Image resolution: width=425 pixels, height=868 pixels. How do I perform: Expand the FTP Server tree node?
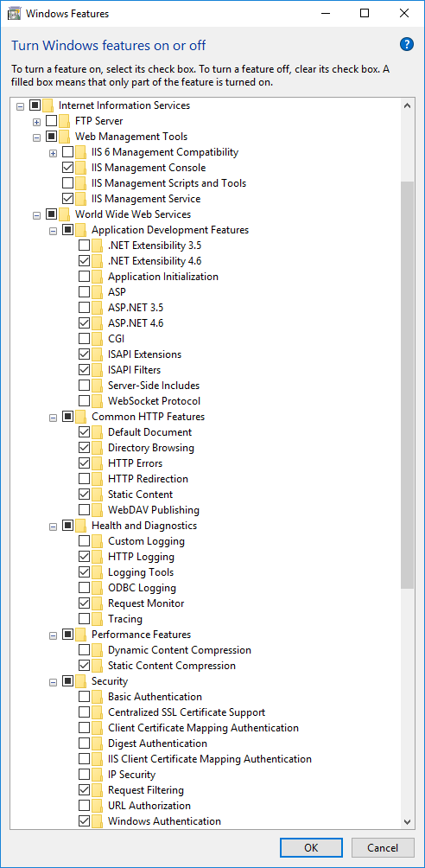(x=36, y=121)
